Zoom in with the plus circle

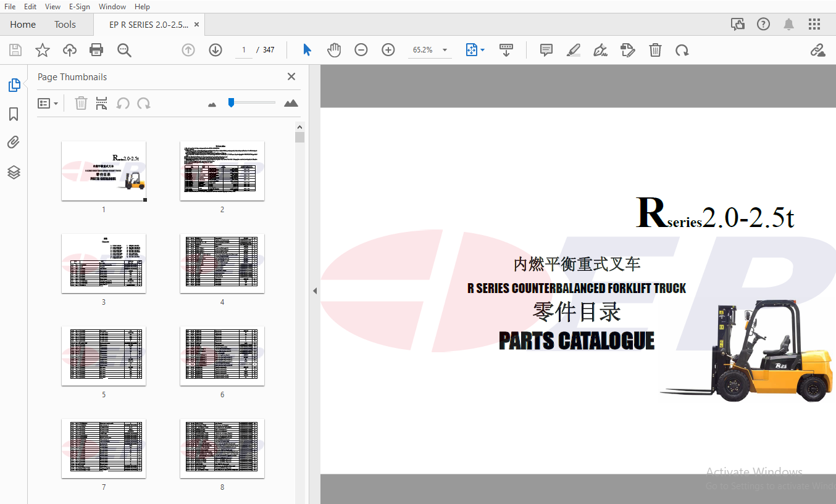388,50
